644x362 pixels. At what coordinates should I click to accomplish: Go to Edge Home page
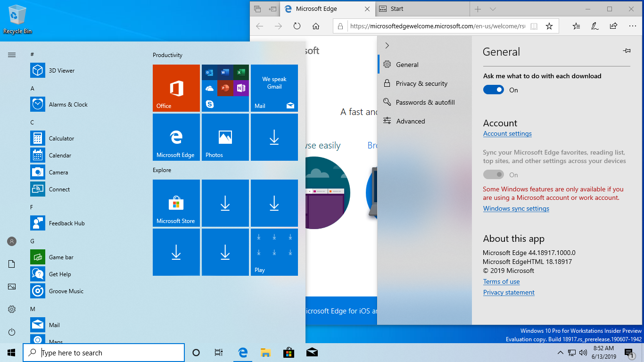point(316,26)
